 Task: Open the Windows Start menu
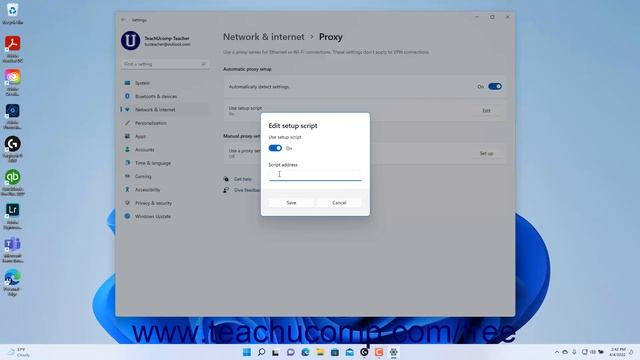(247, 352)
